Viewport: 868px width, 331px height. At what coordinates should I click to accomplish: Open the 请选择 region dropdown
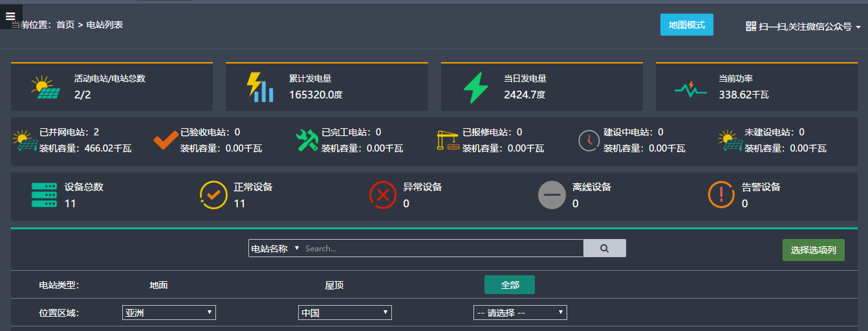(x=520, y=313)
